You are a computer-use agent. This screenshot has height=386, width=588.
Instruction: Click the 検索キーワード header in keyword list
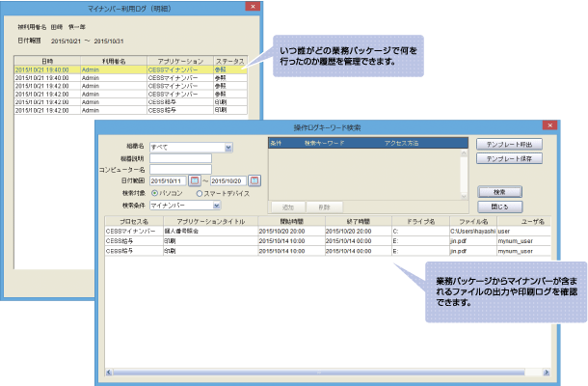(324, 143)
